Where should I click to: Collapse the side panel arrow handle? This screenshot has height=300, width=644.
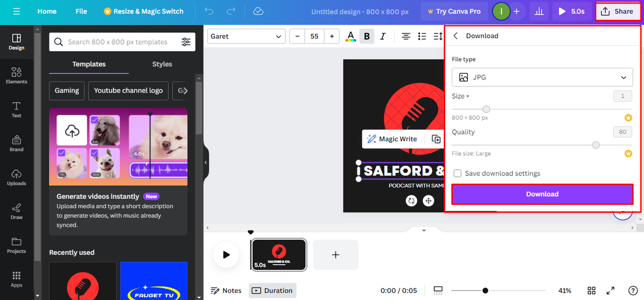tap(206, 162)
